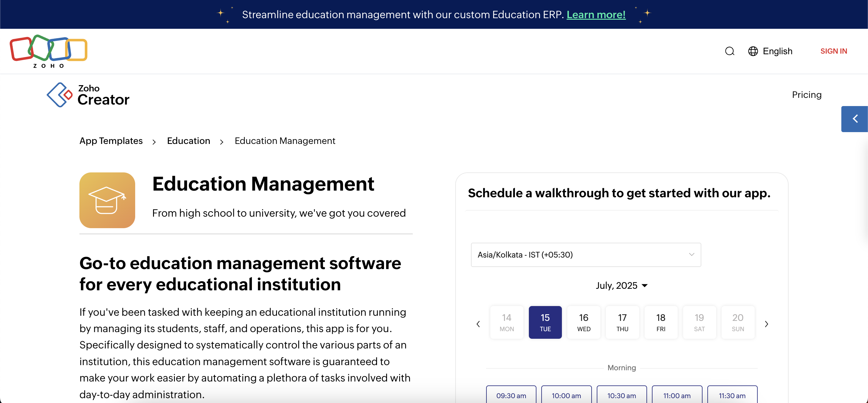Screen dimensions: 868x403
Task: Open the July, 2025 month picker
Action: click(x=621, y=285)
